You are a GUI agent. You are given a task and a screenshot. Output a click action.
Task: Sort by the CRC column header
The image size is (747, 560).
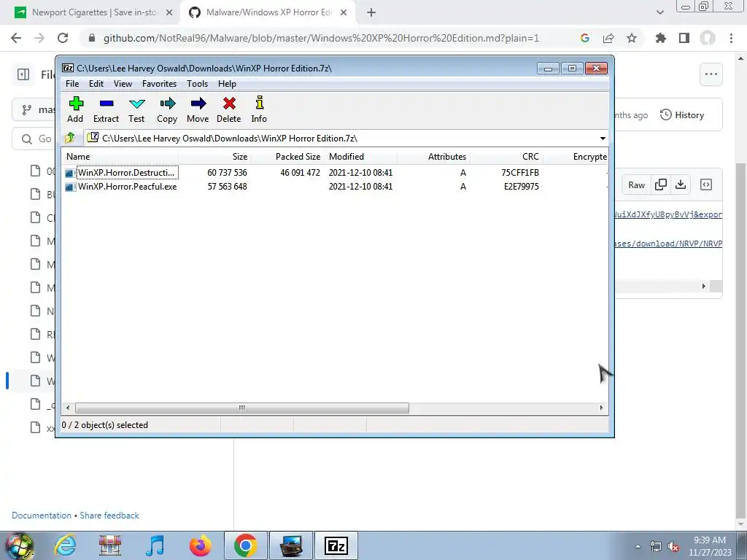(506, 156)
